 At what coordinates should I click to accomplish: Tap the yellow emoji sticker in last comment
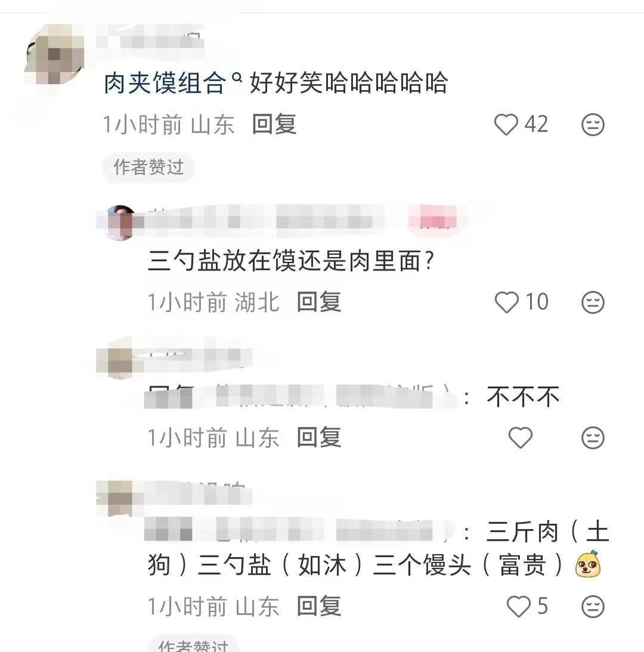coord(587,564)
